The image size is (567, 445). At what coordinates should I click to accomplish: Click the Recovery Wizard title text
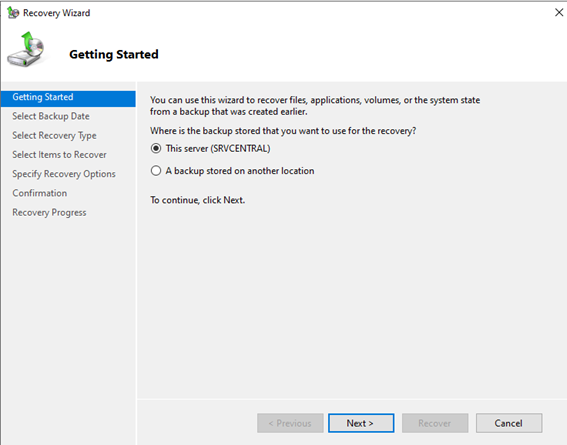coord(57,13)
